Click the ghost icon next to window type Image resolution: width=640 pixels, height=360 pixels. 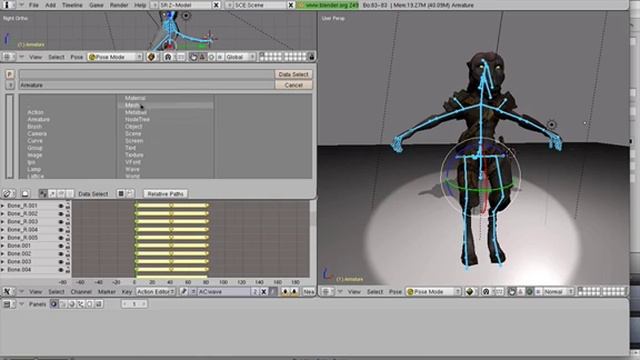(25, 194)
